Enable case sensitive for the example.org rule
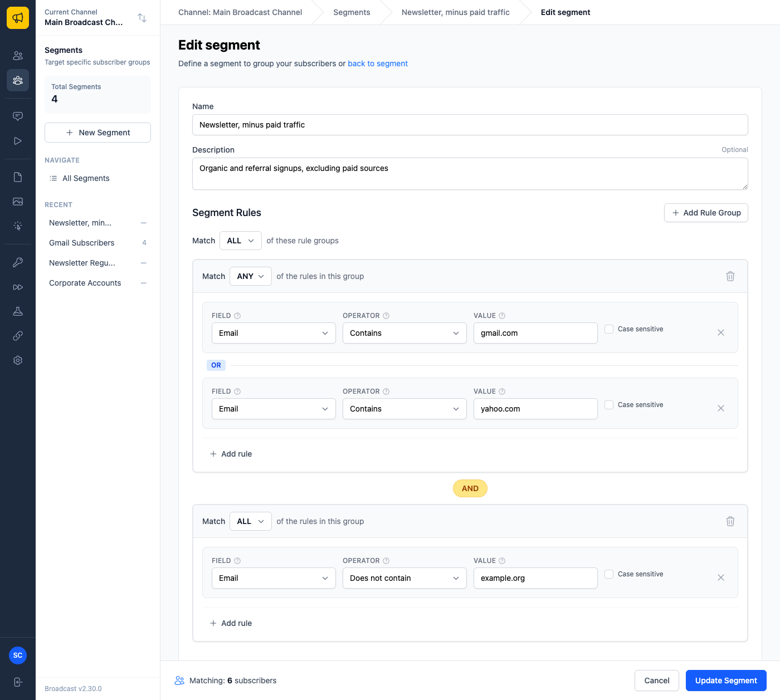The image size is (780, 700). point(609,574)
